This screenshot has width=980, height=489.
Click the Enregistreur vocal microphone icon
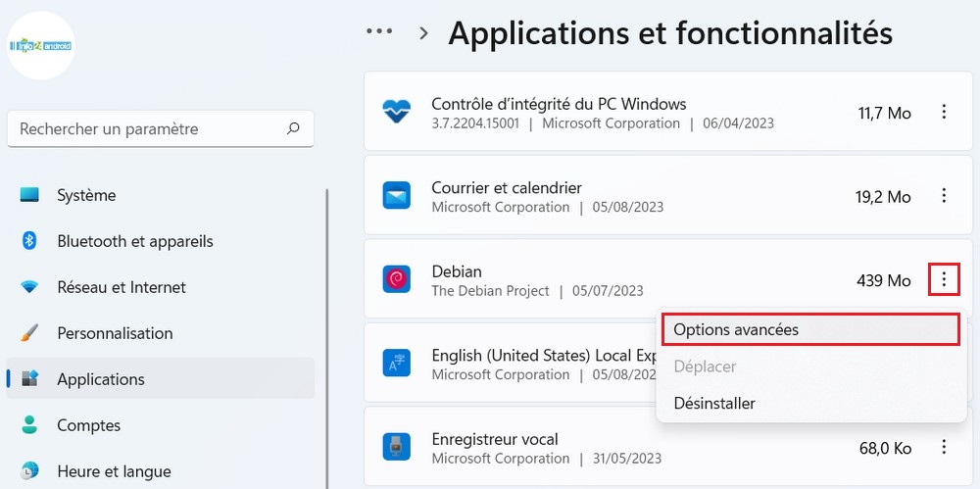pyautogui.click(x=396, y=447)
